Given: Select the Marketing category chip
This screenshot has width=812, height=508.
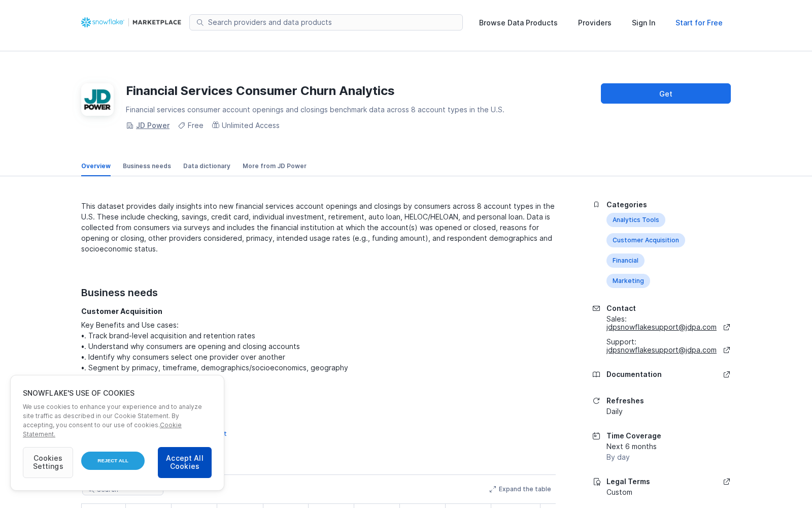Looking at the screenshot, I should (628, 281).
